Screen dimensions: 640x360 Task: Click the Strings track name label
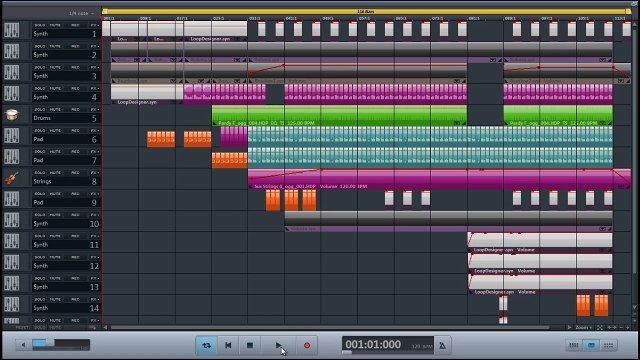tap(42, 181)
